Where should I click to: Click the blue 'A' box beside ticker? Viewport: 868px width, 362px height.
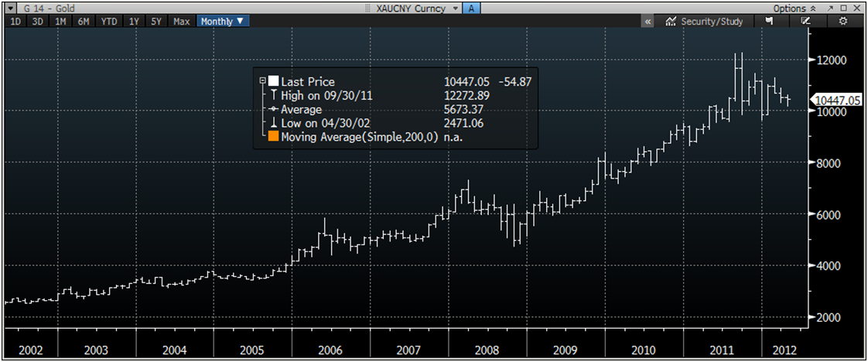[472, 8]
